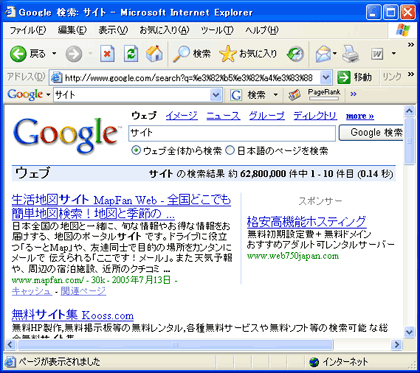Click the Print icon in toolbar
Screen dimensions: 420x373
click(350, 54)
